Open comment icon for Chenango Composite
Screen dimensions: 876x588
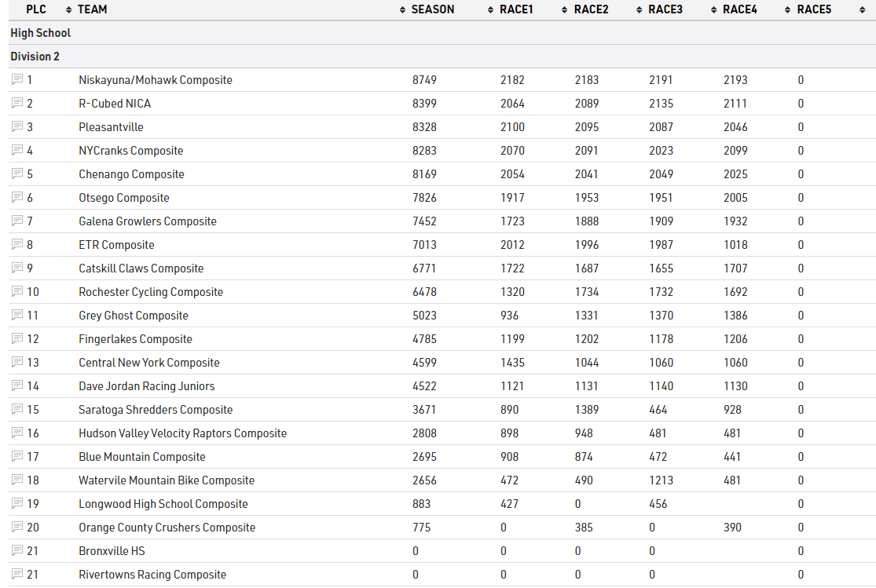tap(17, 173)
